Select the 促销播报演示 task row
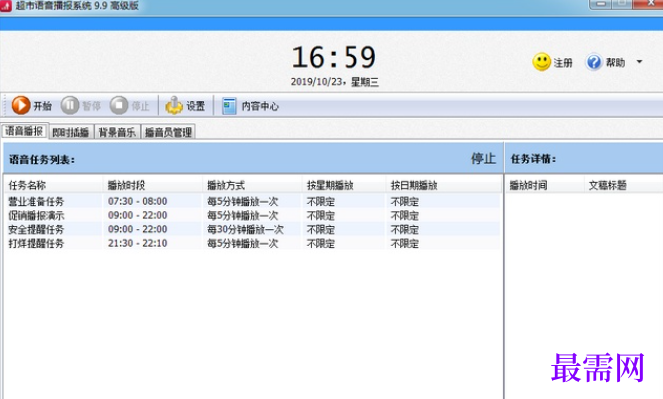Screen dimensions: 663x399 [x=252, y=216]
